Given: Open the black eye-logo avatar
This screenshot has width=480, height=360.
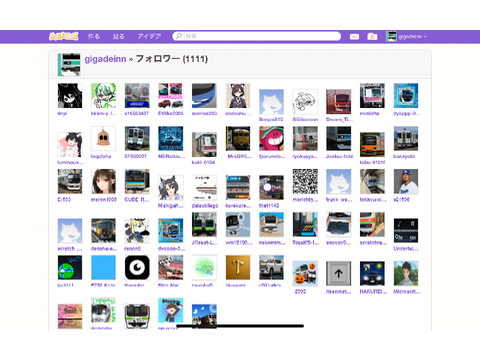Looking at the screenshot, I should point(137,268).
